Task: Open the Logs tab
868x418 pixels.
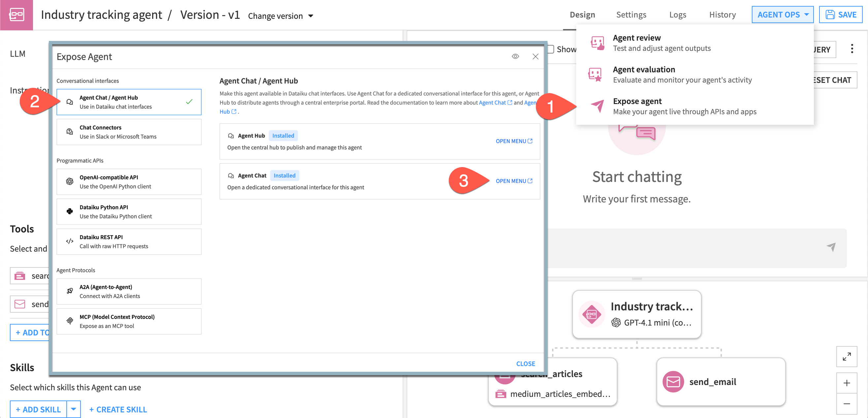Action: point(677,15)
